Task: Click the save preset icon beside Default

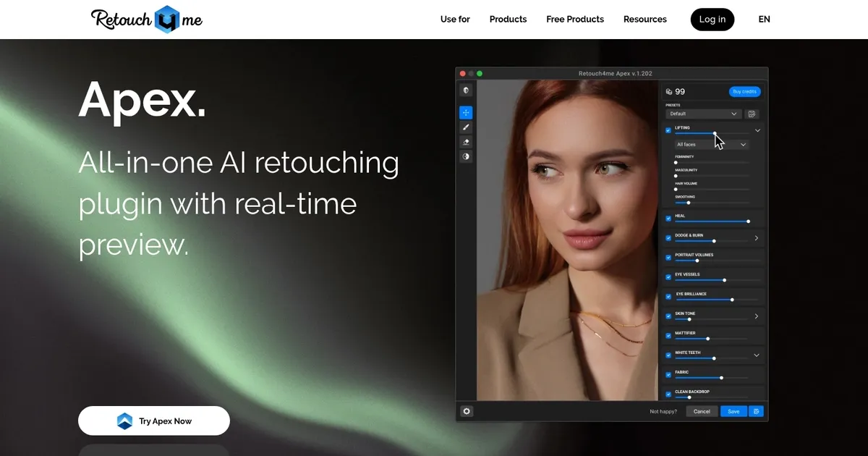Action: 752,114
